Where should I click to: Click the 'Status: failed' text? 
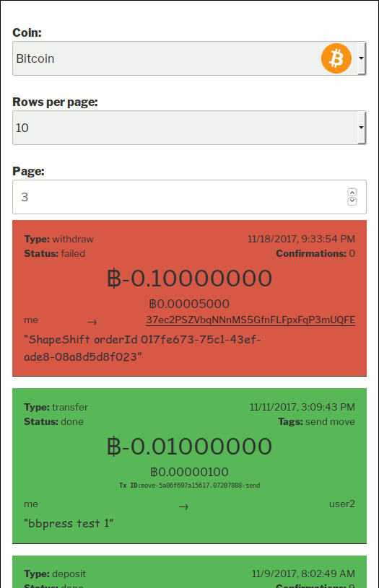(54, 253)
